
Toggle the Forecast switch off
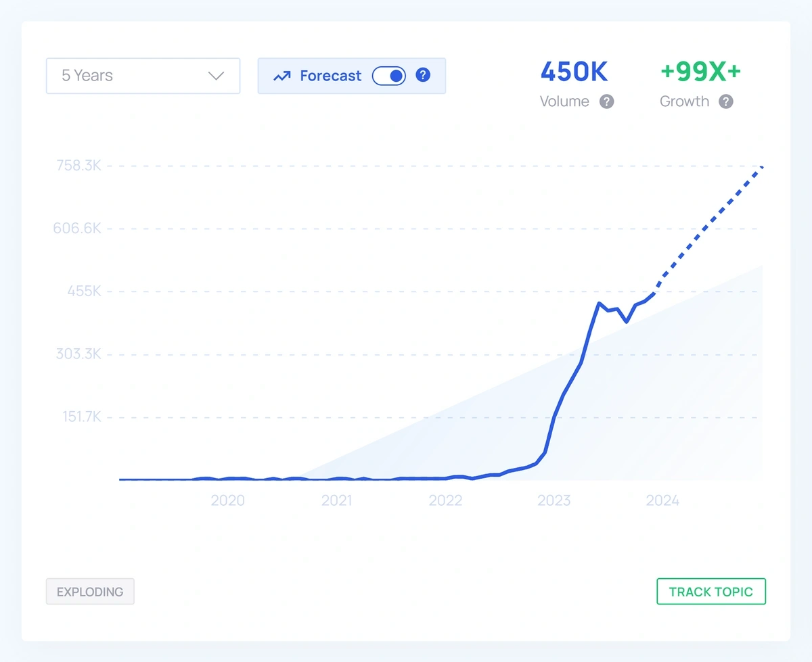pyautogui.click(x=389, y=76)
